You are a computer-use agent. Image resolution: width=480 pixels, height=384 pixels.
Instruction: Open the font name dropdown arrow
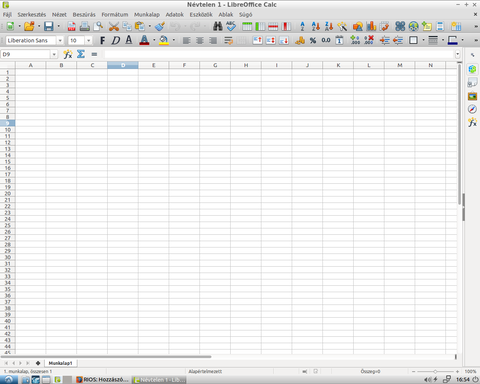[60, 40]
